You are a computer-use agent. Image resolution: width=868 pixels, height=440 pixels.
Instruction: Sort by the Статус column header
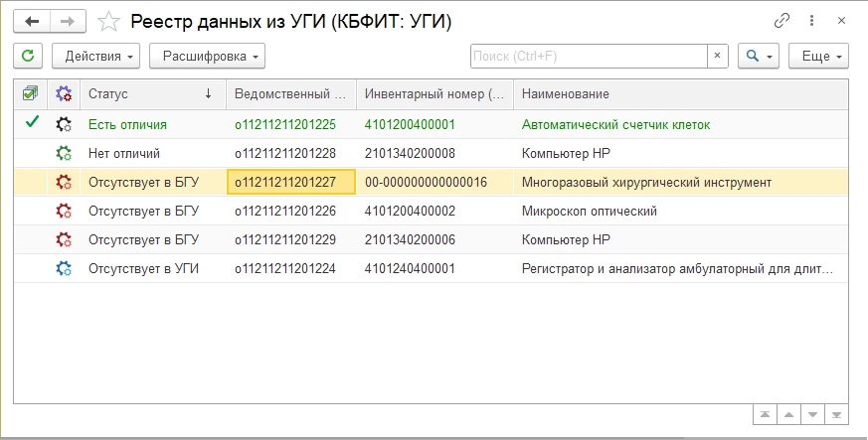[153, 94]
